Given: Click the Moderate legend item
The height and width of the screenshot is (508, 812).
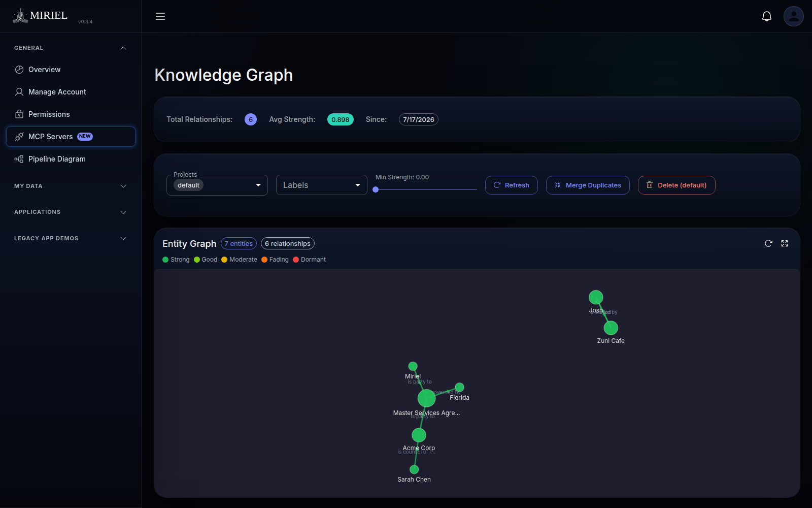Looking at the screenshot, I should tap(239, 260).
